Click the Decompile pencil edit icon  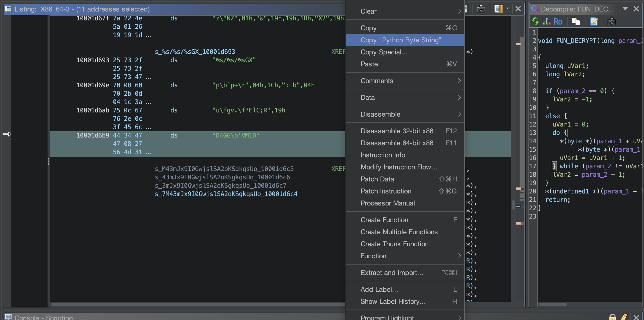(594, 21)
